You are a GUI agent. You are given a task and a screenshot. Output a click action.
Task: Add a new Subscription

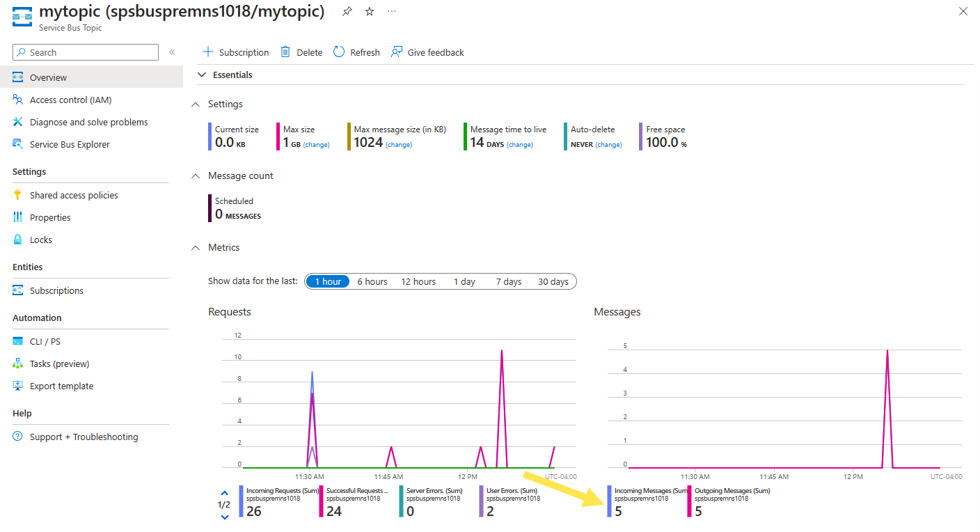pos(235,52)
